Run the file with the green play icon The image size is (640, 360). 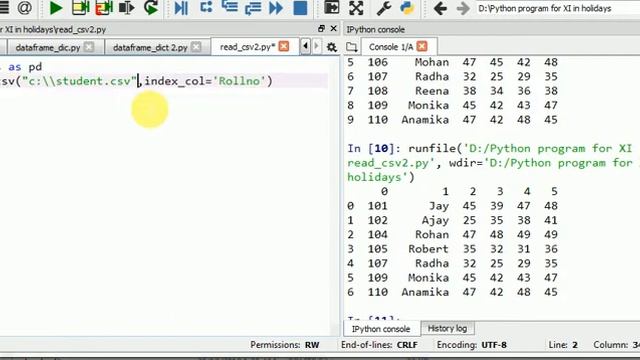(x=55, y=8)
